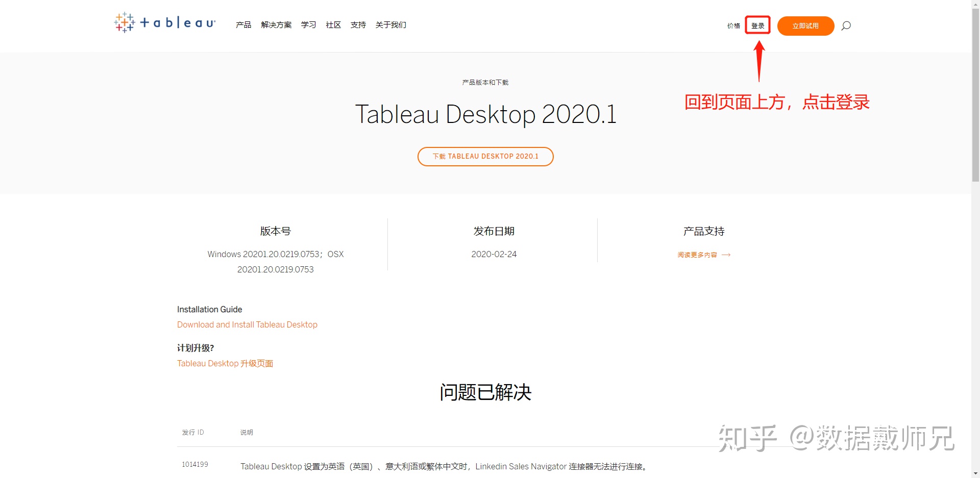Click the 立即试用 button

(805, 26)
